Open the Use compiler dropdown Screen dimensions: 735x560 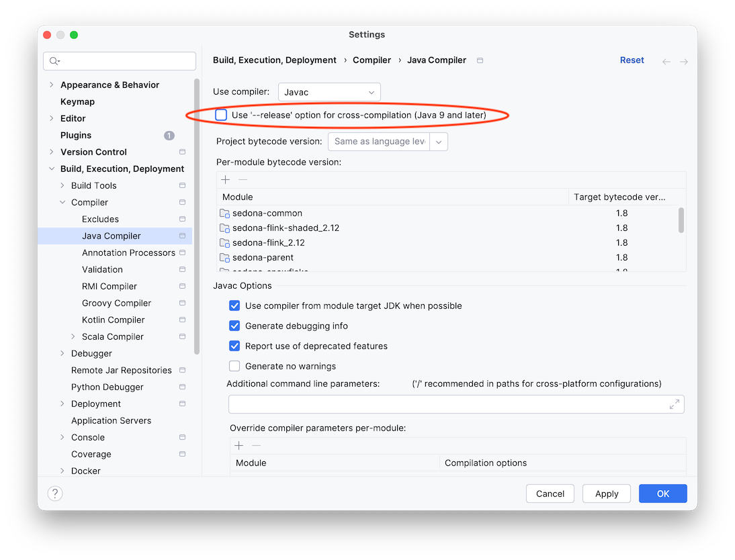[329, 91]
